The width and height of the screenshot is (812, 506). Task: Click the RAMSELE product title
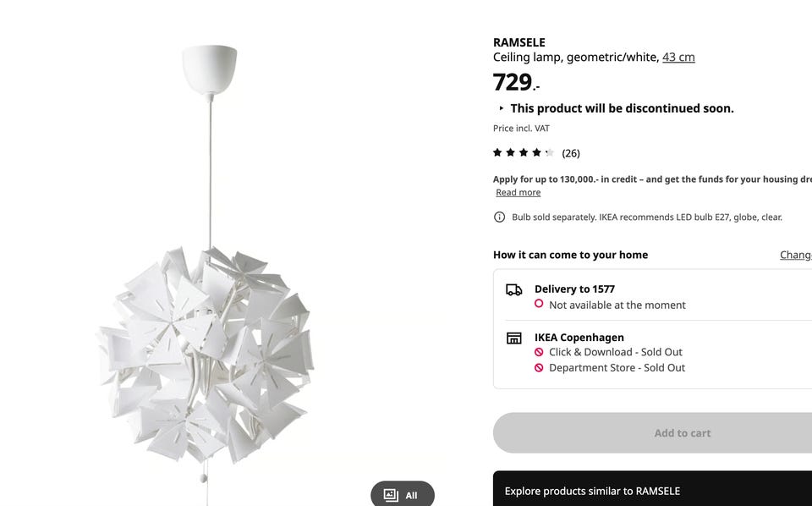518,42
